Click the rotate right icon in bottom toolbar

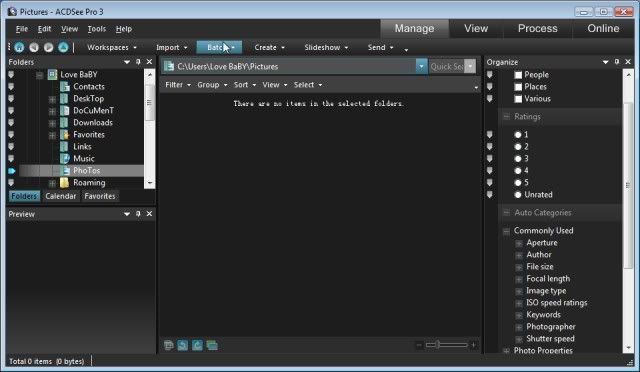pos(198,345)
